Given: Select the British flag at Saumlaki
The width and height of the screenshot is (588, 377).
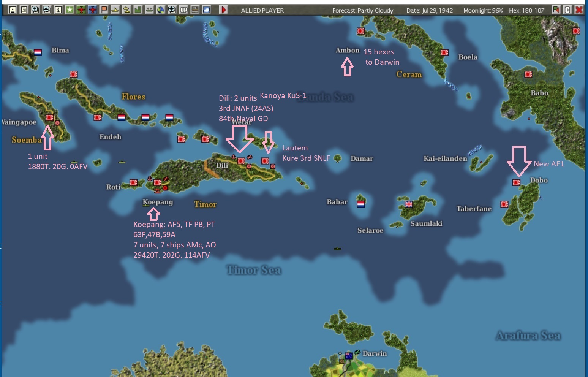Looking at the screenshot, I should coord(409,204).
